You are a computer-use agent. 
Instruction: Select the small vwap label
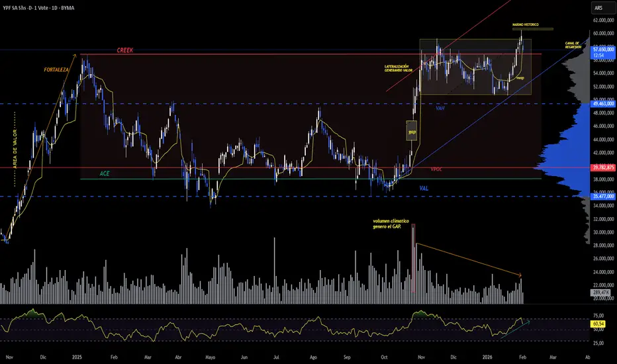(520, 78)
